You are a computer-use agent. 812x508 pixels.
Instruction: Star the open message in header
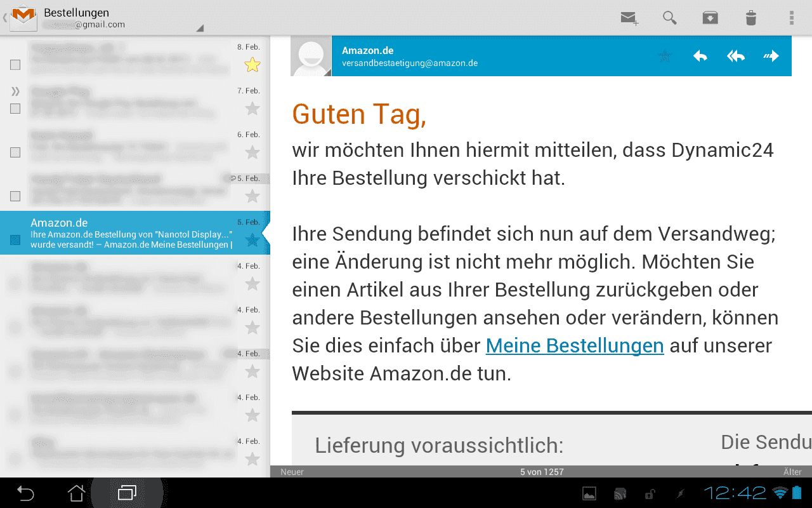(664, 56)
